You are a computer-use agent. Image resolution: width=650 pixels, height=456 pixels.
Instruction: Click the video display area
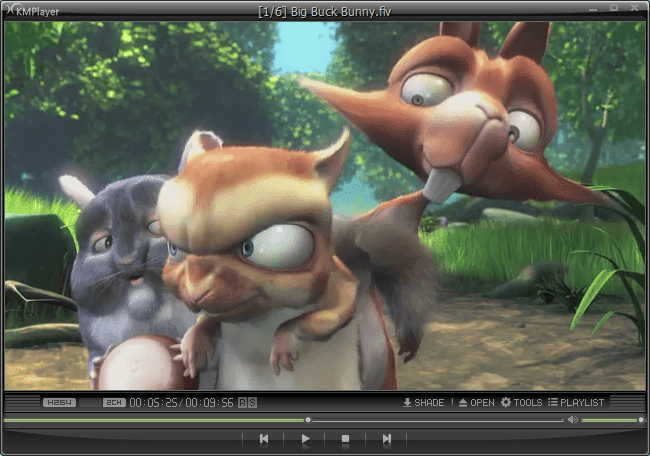click(325, 206)
